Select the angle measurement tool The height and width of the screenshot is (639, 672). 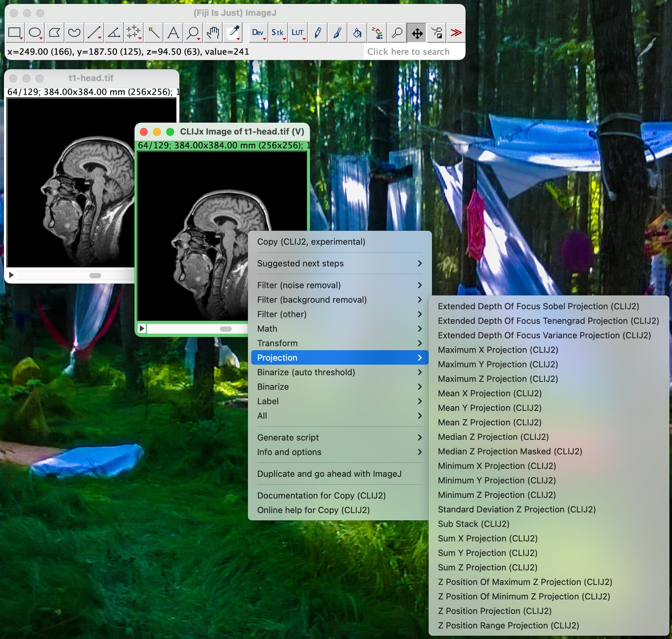[113, 33]
